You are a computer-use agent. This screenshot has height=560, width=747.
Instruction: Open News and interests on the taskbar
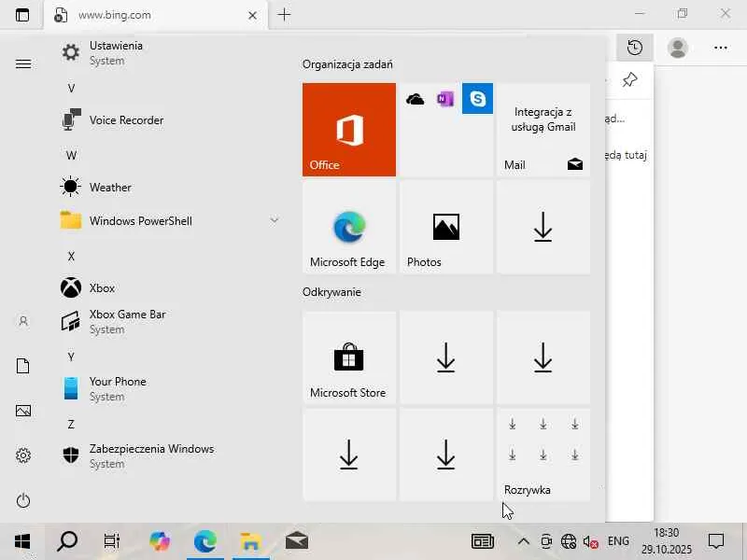point(483,541)
